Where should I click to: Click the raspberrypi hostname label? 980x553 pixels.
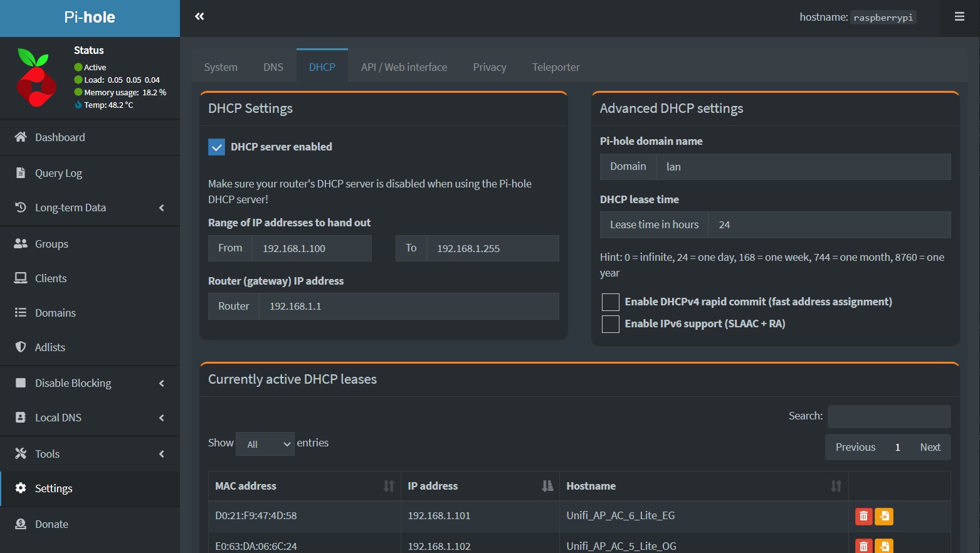pos(883,18)
